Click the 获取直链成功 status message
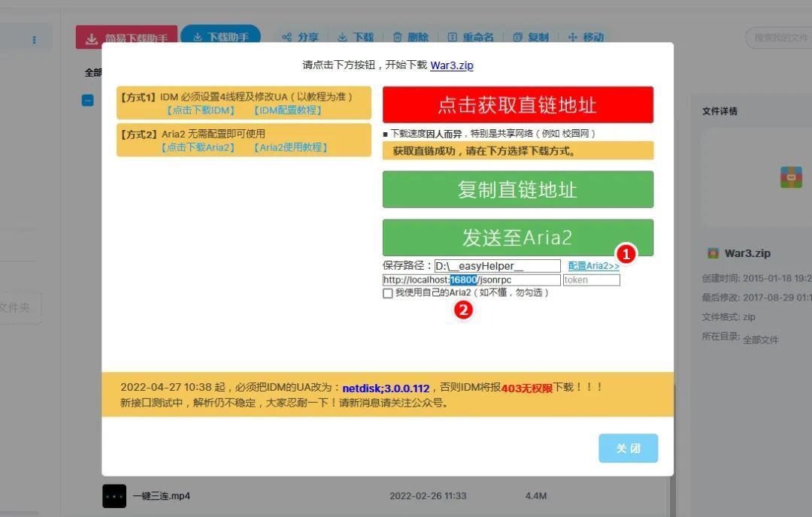Screen dimensions: 812x517 pyautogui.click(x=518, y=150)
